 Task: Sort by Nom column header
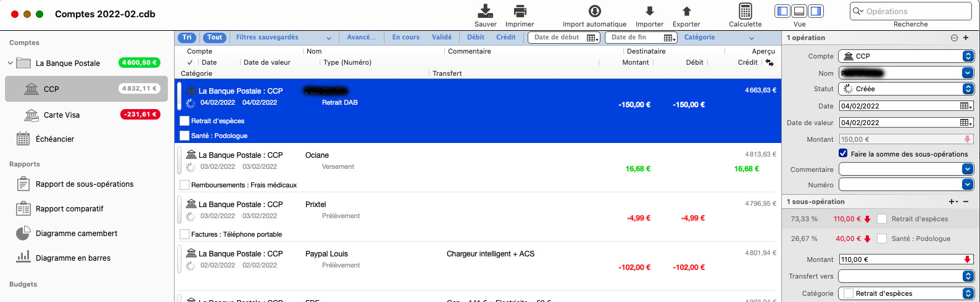pyautogui.click(x=314, y=51)
